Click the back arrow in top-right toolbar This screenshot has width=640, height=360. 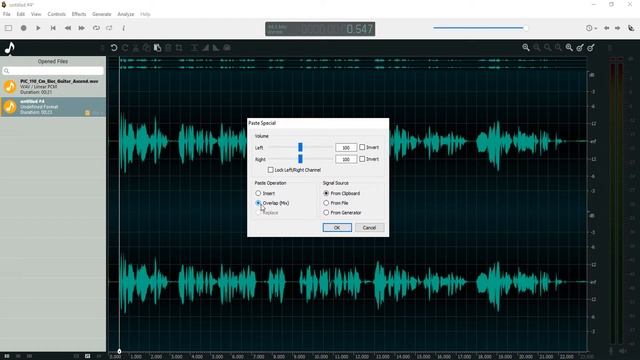point(607,28)
